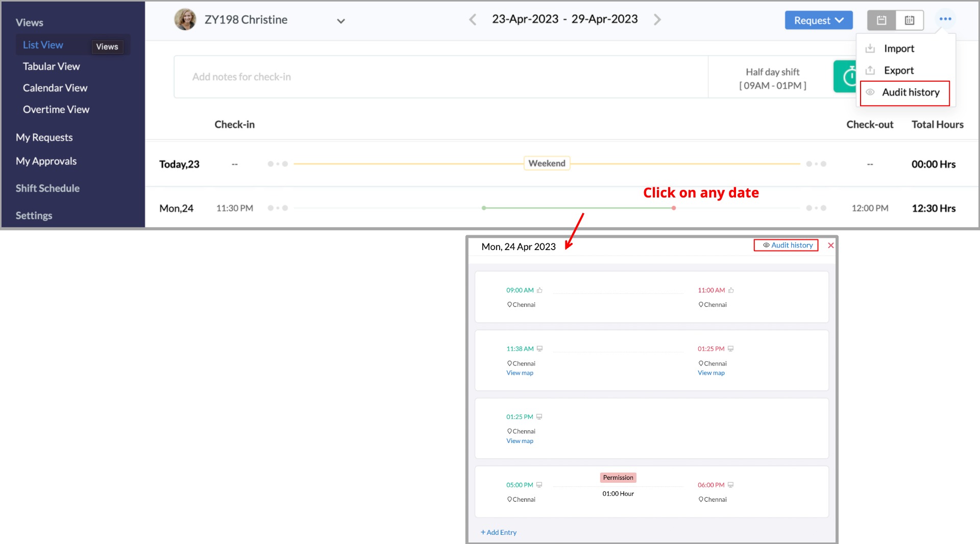Go to My Requests
This screenshot has height=544, width=980.
coord(44,137)
